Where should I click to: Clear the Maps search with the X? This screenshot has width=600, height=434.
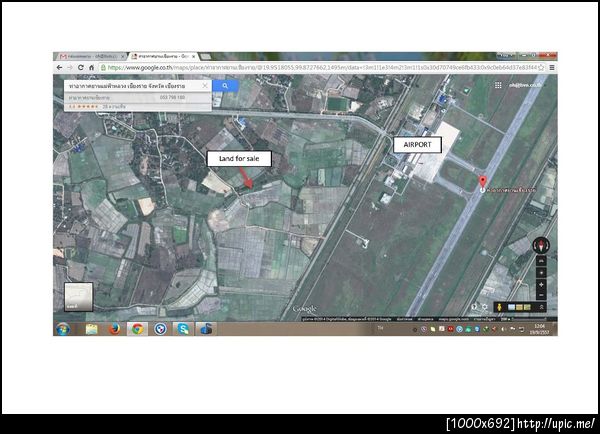click(205, 86)
